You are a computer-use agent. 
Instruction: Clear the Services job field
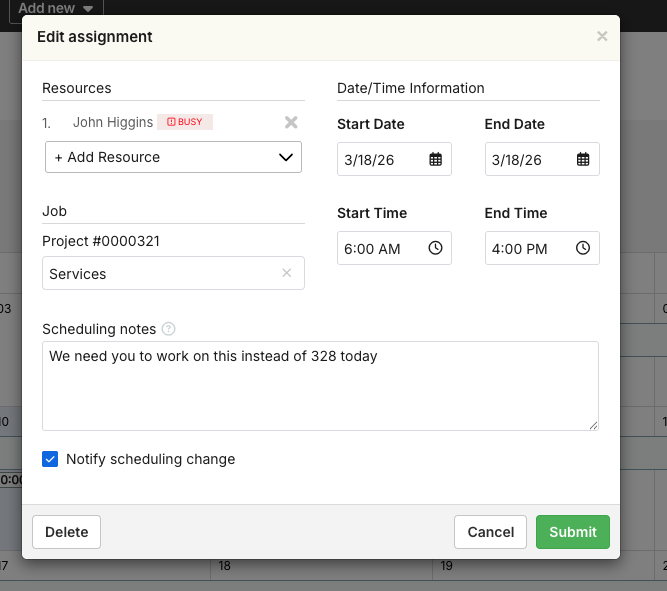point(287,273)
